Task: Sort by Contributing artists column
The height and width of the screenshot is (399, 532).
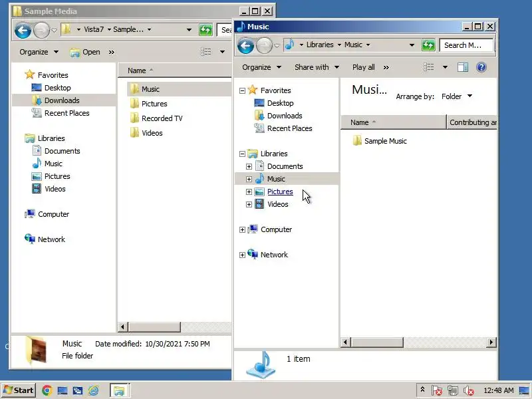Action: pyautogui.click(x=472, y=122)
